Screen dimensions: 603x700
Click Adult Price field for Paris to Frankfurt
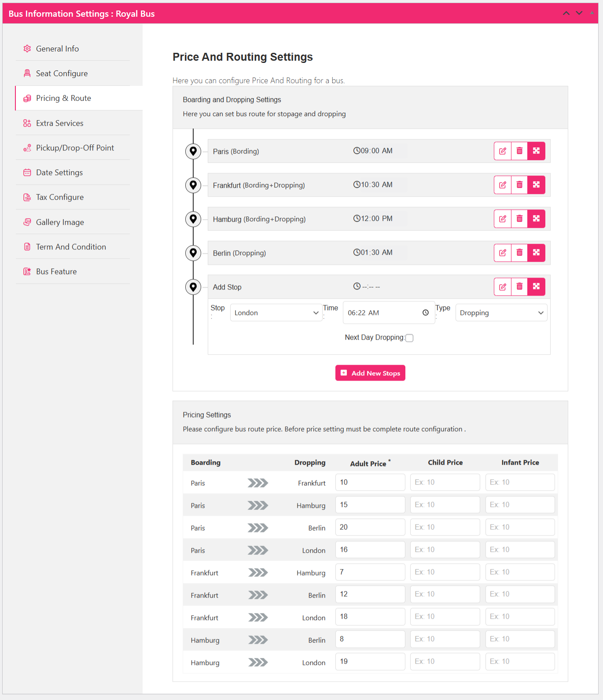click(x=370, y=482)
